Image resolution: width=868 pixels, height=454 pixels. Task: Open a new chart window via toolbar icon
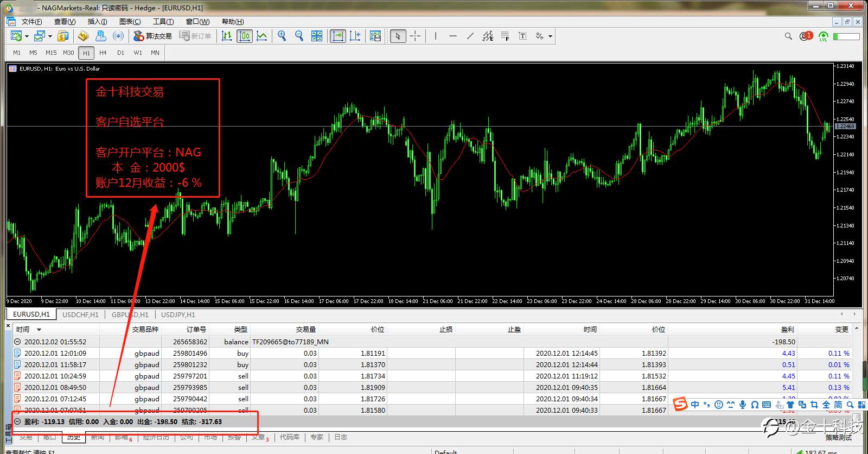[16, 36]
